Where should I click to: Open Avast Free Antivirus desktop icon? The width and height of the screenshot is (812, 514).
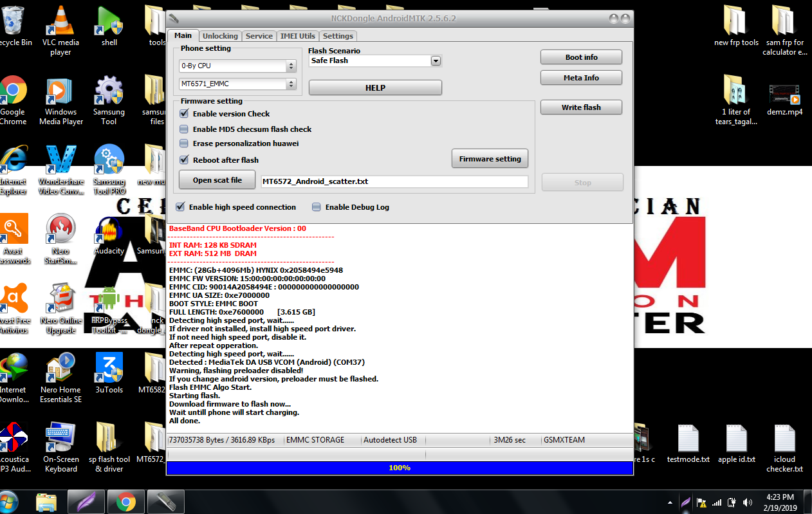(13, 308)
